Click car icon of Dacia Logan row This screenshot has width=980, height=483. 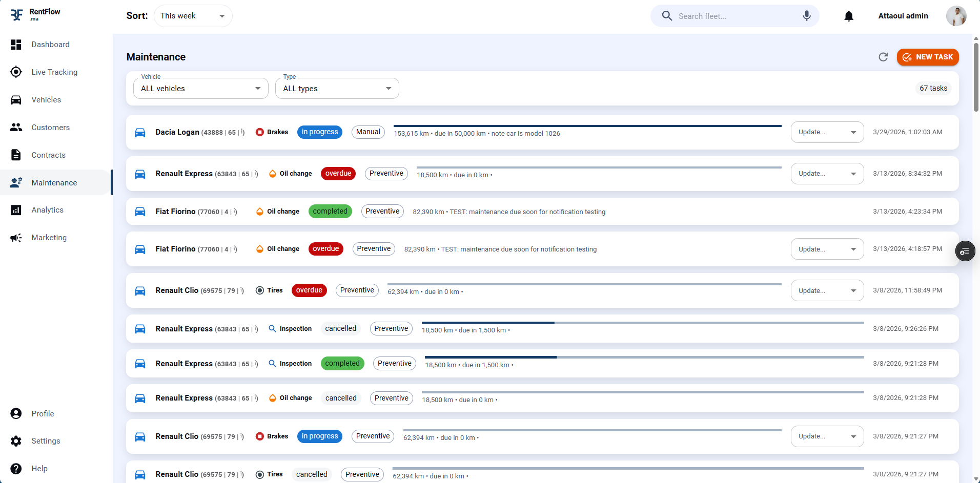click(140, 133)
